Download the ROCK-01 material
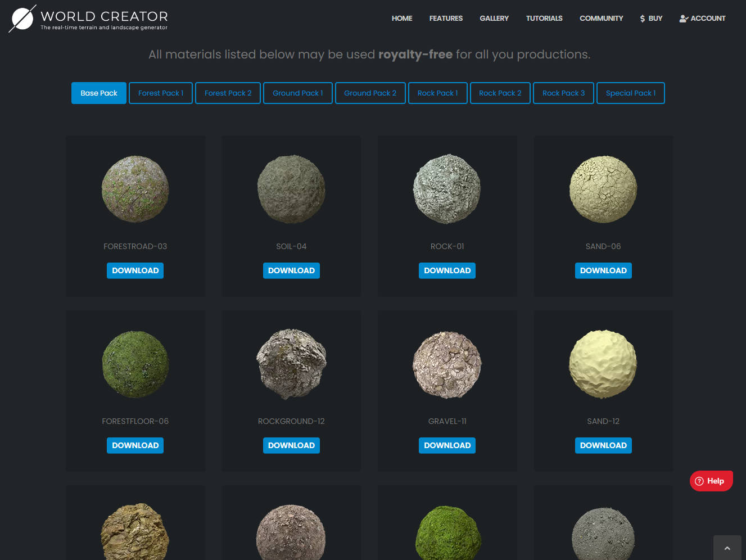 point(447,270)
